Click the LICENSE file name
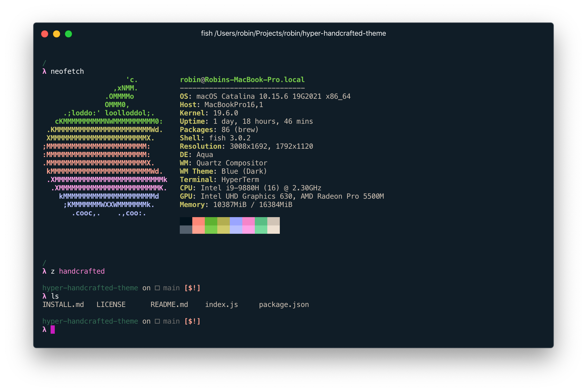 click(111, 305)
